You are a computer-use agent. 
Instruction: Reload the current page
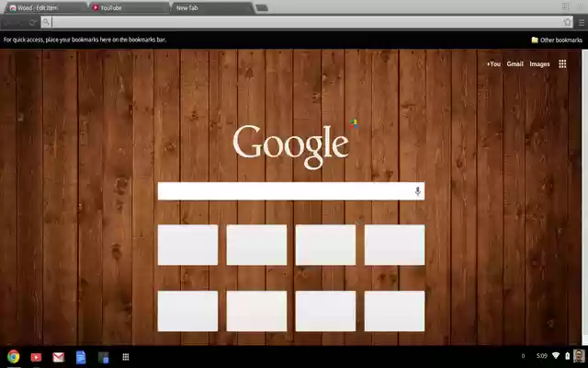tap(33, 22)
